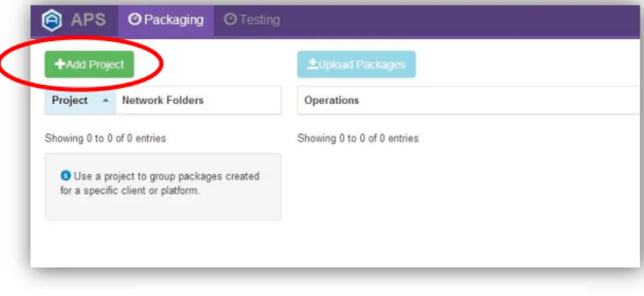
Task: Click the APS brand text
Action: point(88,20)
